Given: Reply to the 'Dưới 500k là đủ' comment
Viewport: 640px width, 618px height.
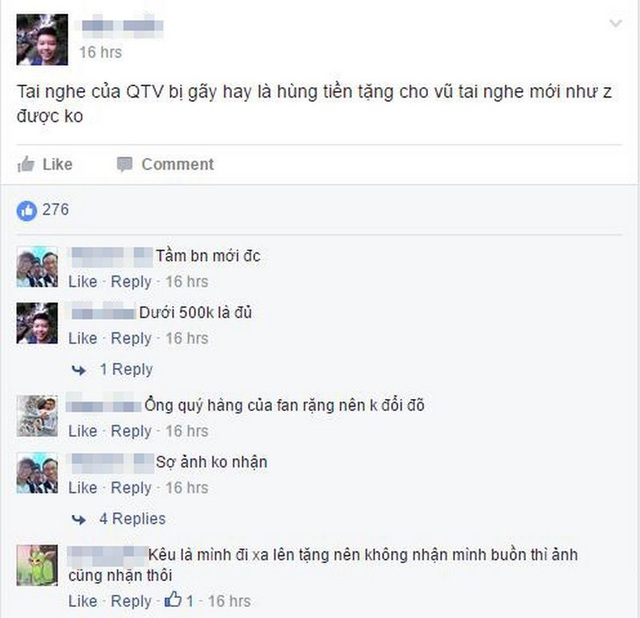Looking at the screenshot, I should pos(131,338).
